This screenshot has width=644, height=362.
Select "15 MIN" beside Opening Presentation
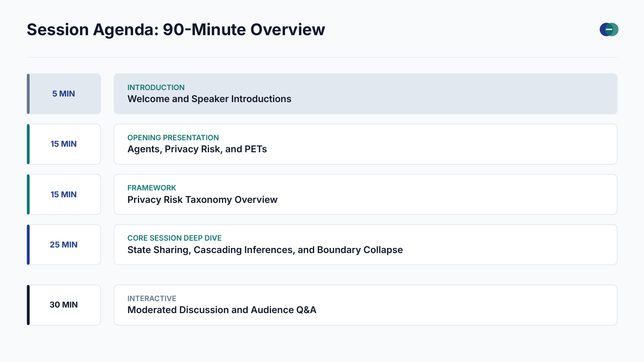64,144
